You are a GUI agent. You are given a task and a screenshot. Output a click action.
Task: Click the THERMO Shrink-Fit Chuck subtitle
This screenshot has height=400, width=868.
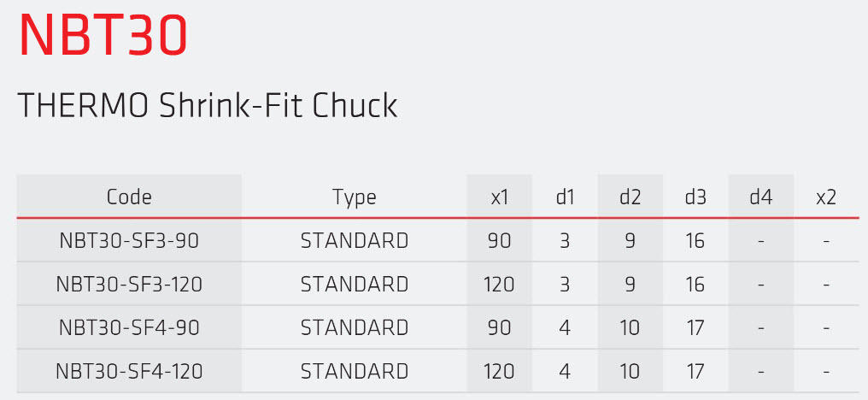208,105
